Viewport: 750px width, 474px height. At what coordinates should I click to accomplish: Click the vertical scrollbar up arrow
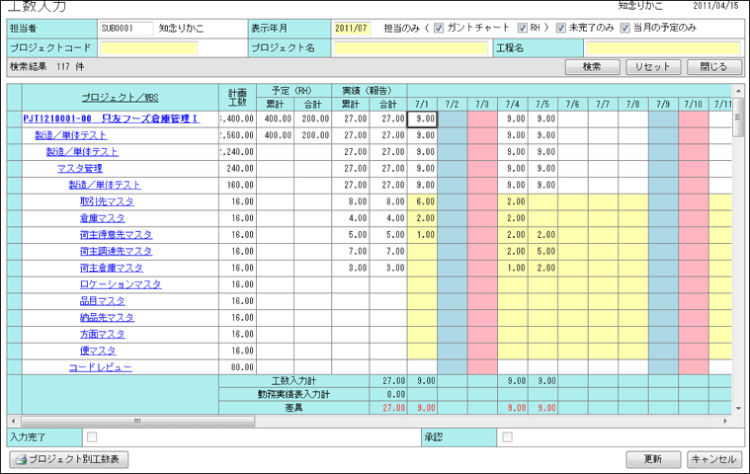(x=738, y=91)
